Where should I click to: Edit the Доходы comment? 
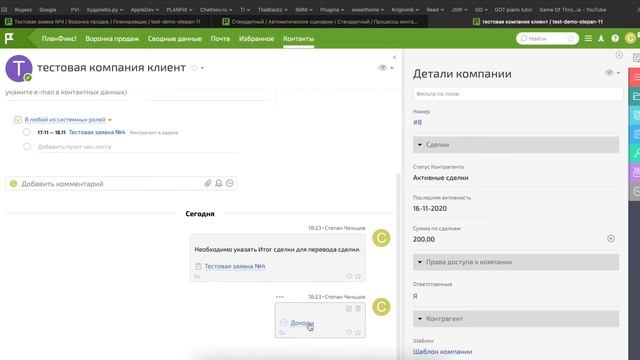click(349, 309)
